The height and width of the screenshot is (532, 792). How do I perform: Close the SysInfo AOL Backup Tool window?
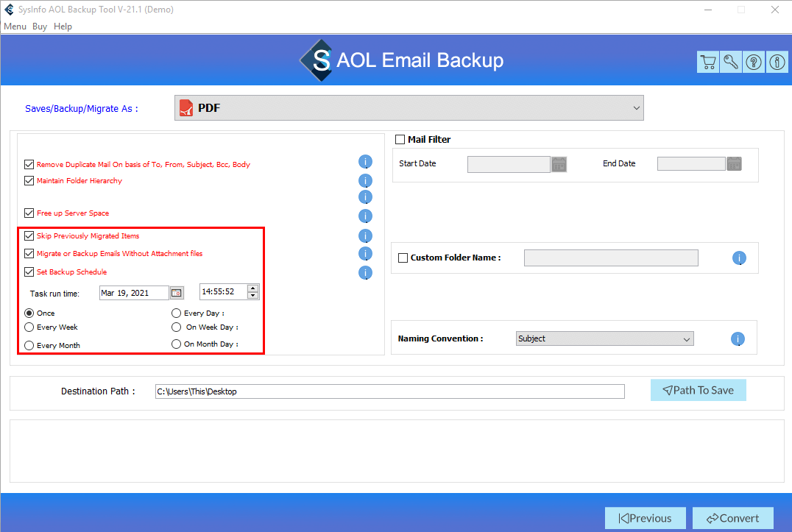[775, 10]
